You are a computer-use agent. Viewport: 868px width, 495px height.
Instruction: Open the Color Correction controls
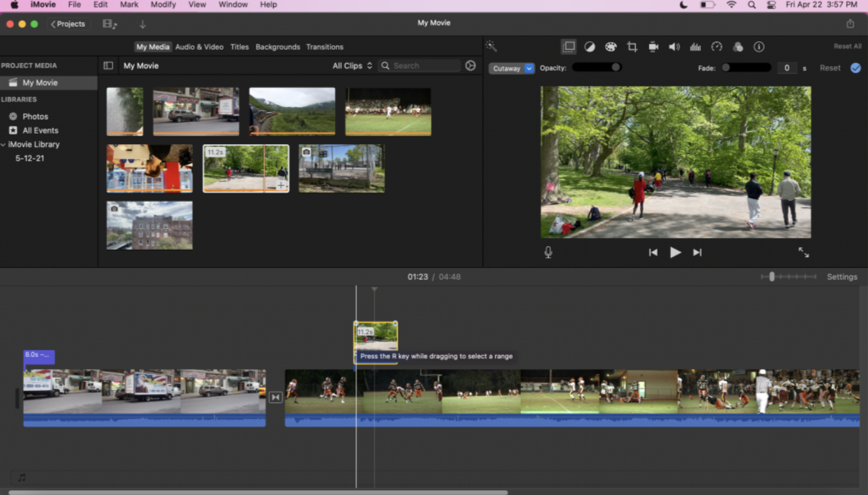611,47
